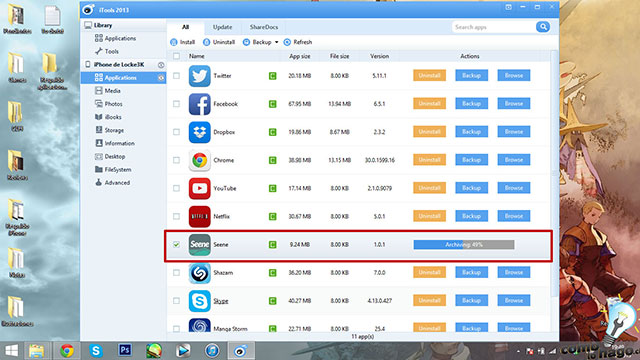Check the Shazam row checkbox

pos(176,273)
